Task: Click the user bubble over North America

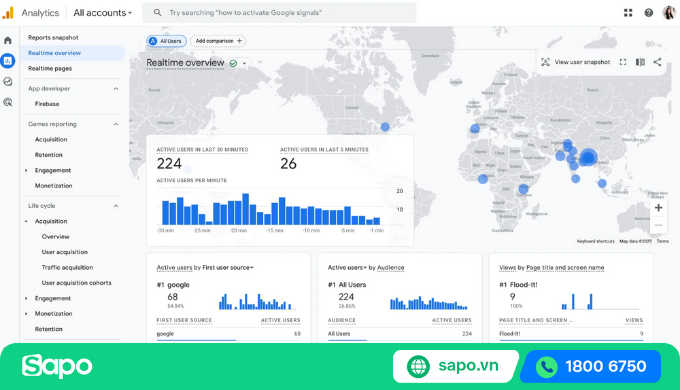Action: [x=385, y=127]
